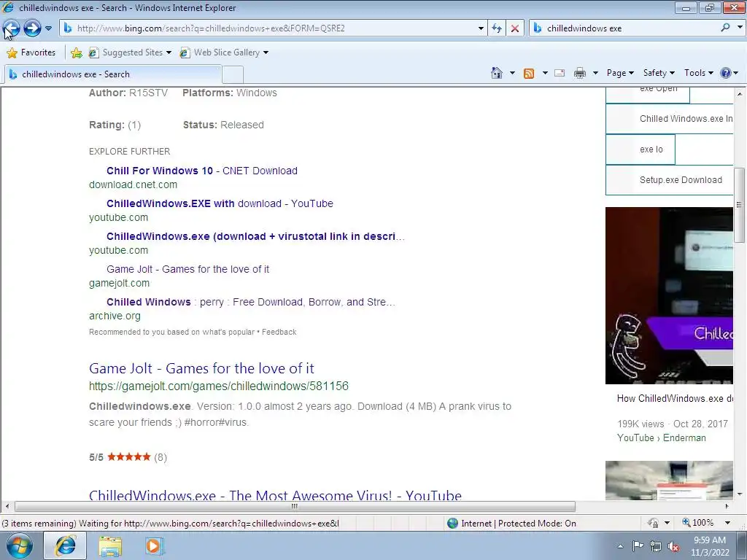
Task: Click the How ChilledWindows.exe video title
Action: tap(675, 398)
